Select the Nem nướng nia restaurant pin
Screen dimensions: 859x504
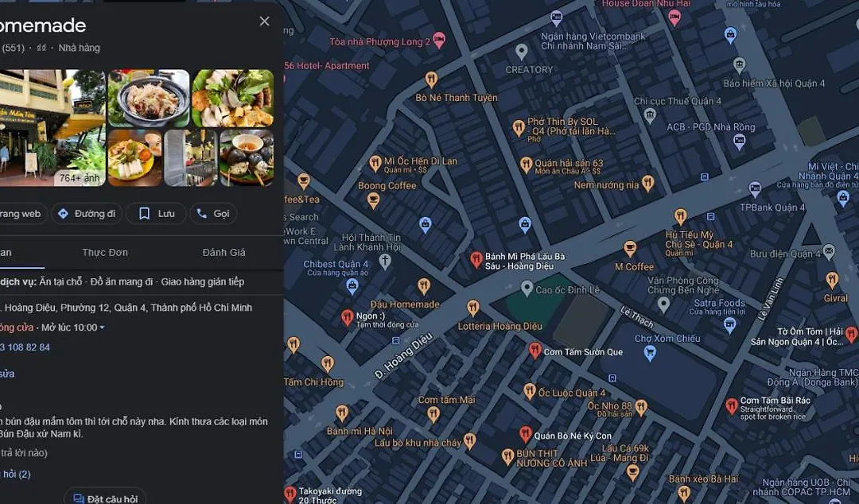[x=647, y=183]
